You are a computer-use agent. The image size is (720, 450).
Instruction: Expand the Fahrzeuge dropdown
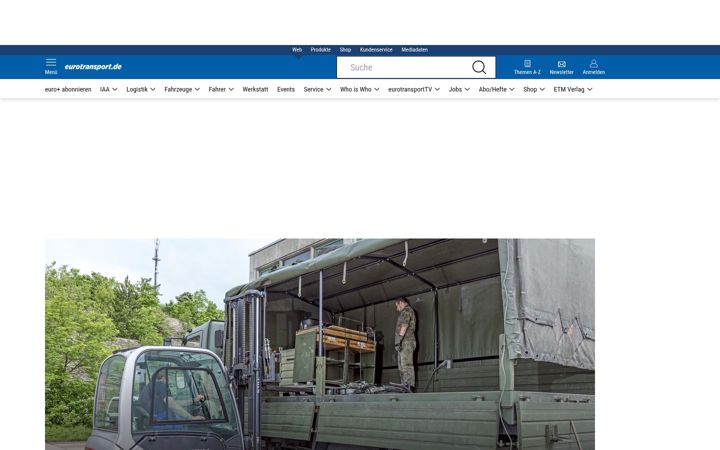[182, 90]
